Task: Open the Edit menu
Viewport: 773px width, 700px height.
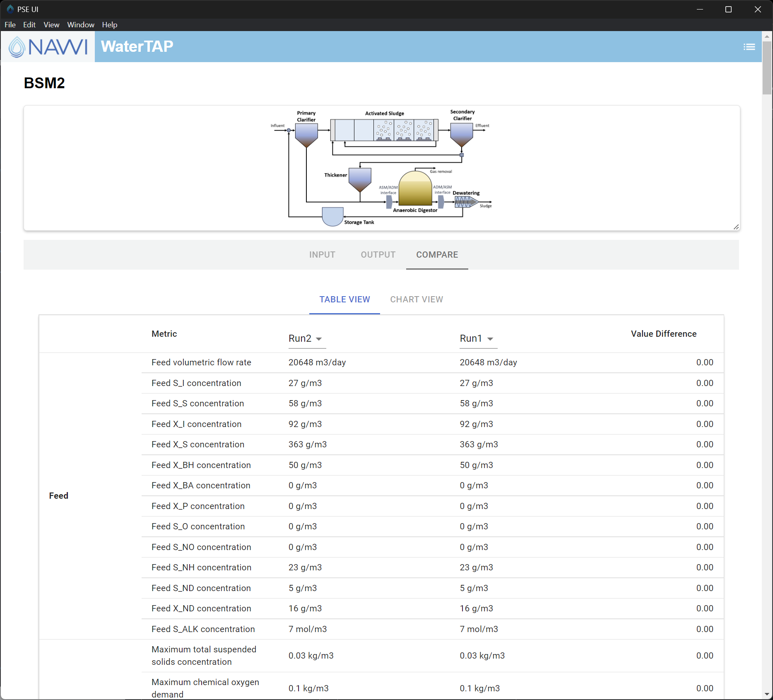Action: tap(29, 25)
